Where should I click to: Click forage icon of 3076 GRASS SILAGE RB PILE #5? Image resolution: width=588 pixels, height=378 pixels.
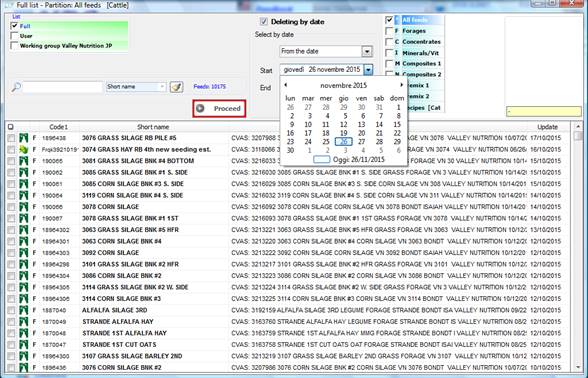[24, 138]
